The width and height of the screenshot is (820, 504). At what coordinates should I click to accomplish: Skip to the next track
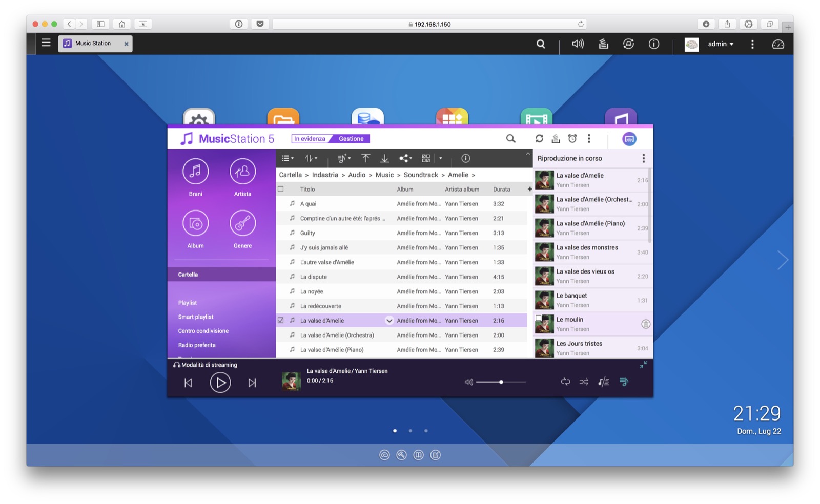point(252,383)
